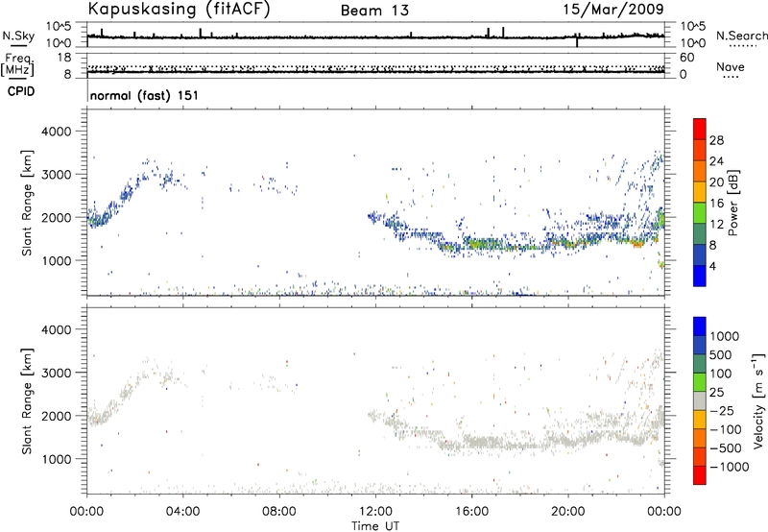Click the "08:00" time tick label
The width and height of the screenshot is (768, 532).
coord(279,512)
